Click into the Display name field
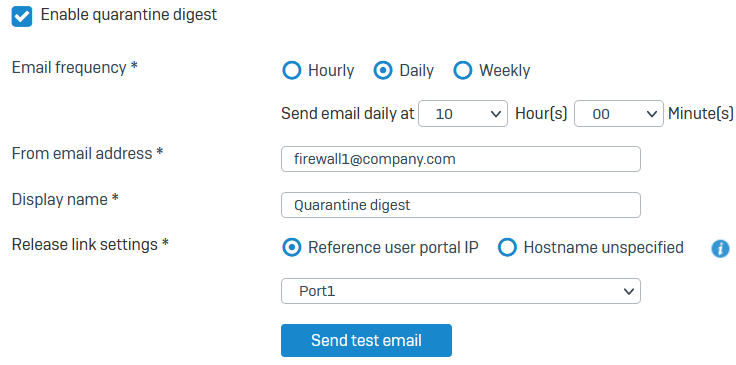The width and height of the screenshot is (736, 365). tap(461, 205)
